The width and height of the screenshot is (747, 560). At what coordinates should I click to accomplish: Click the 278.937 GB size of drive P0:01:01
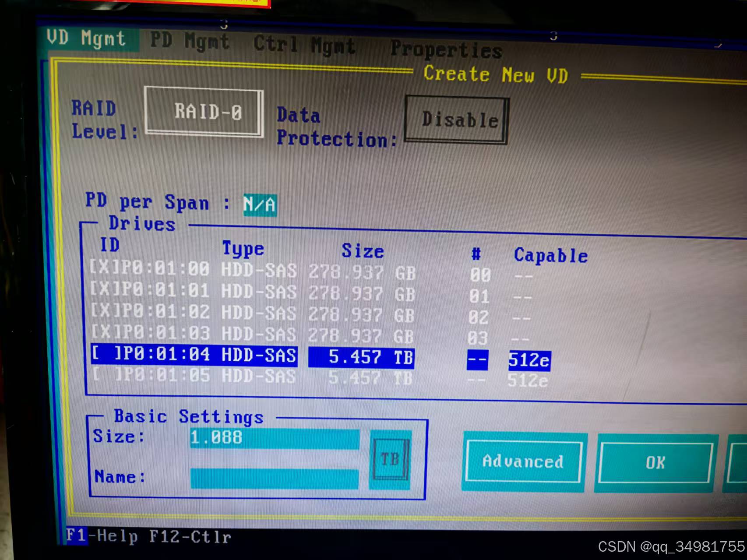pos(362,293)
